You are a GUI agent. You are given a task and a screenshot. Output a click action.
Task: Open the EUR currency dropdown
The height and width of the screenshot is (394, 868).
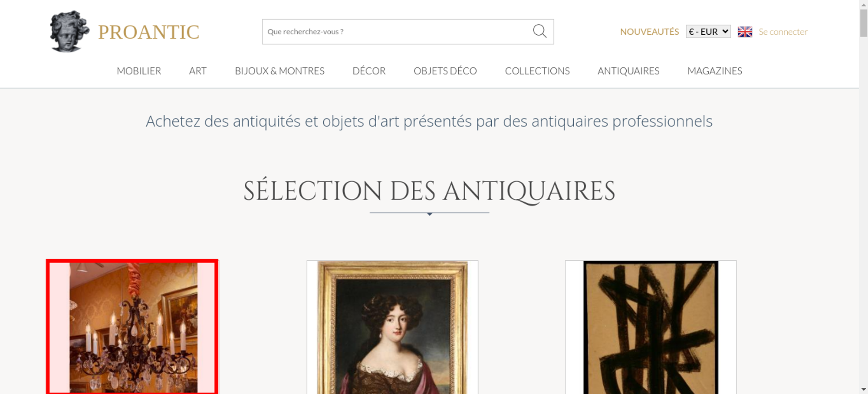click(708, 32)
